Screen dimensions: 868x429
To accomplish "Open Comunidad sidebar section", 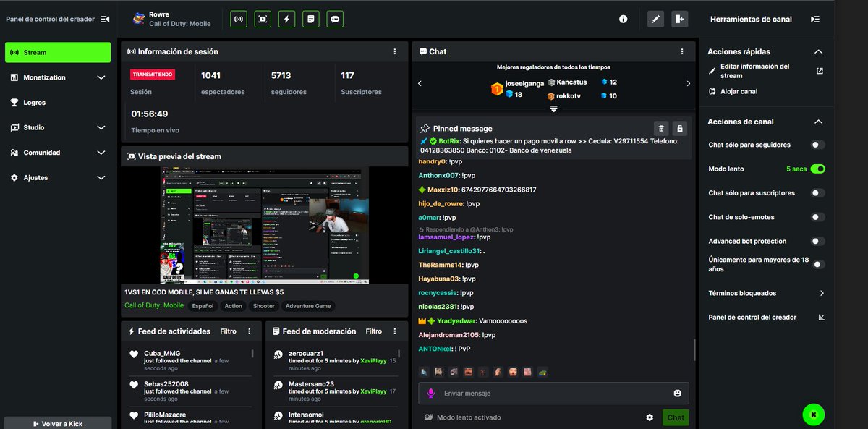I will [x=58, y=153].
